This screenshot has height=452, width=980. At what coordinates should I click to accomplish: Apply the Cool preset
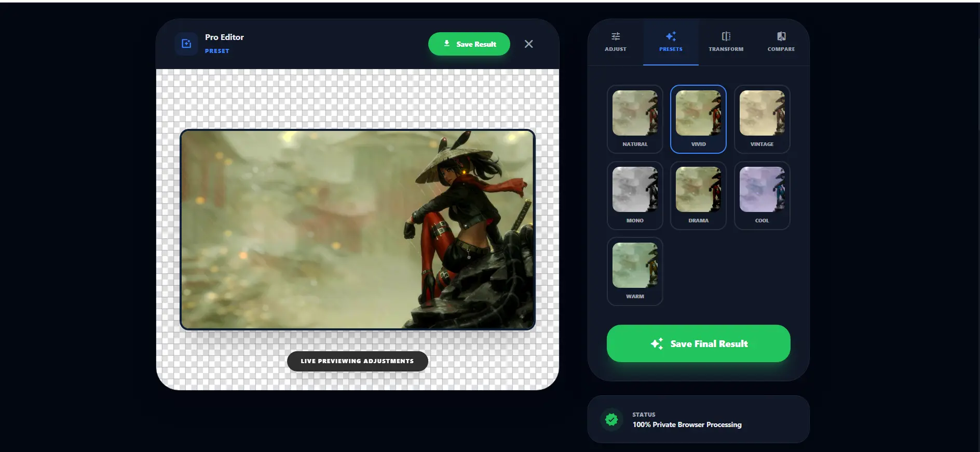tap(762, 195)
